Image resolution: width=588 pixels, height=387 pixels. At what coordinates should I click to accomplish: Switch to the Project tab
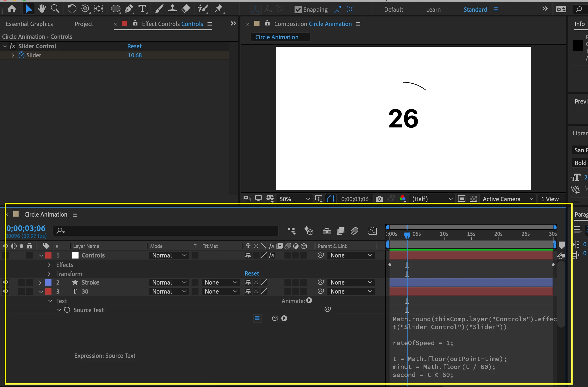(84, 24)
